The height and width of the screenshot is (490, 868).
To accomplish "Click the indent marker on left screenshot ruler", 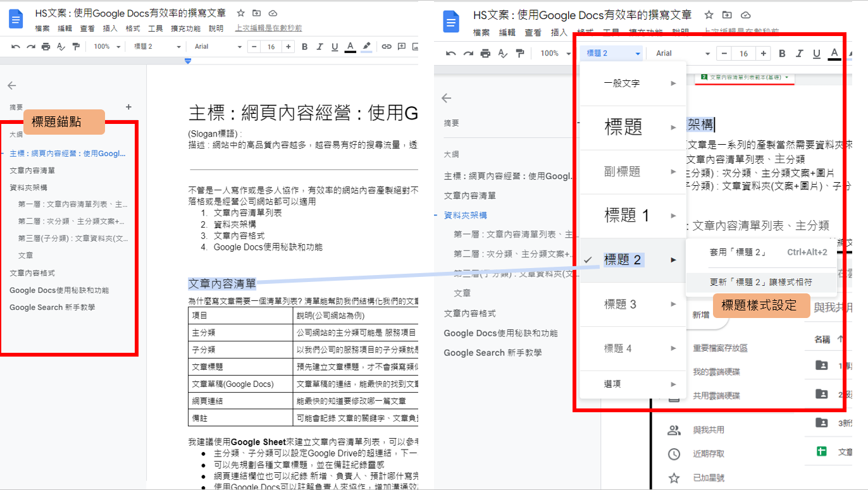I will (188, 61).
